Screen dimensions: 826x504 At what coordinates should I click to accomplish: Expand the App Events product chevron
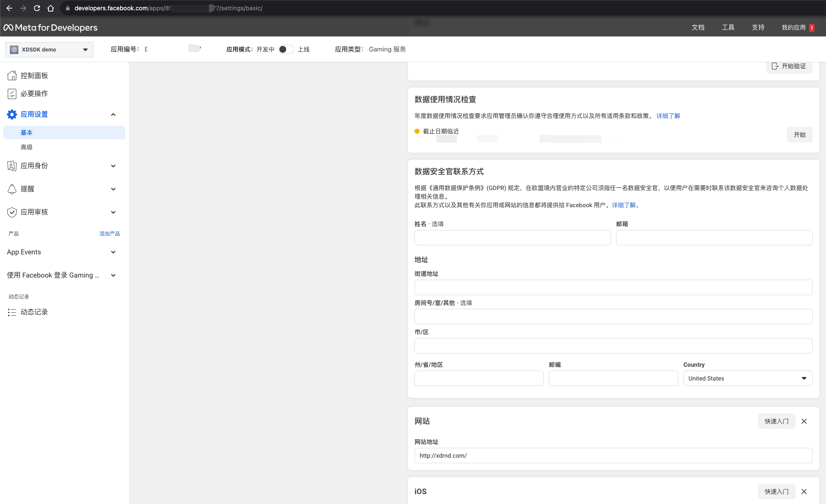pos(113,252)
